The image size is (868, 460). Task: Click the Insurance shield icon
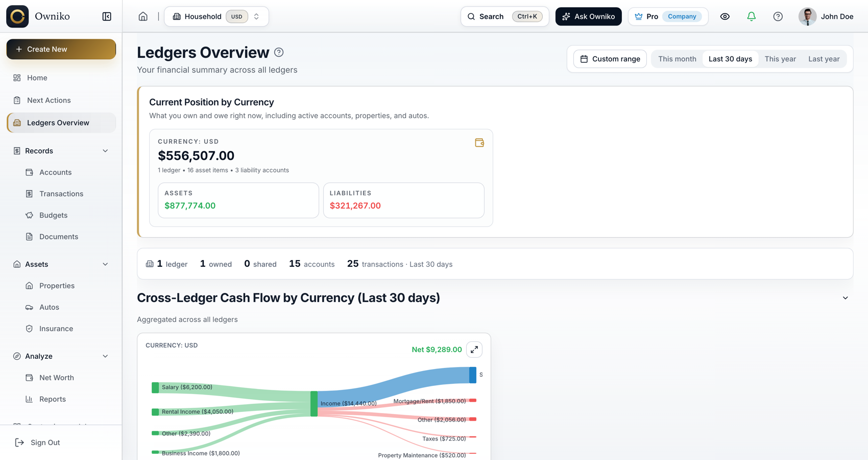coord(29,329)
